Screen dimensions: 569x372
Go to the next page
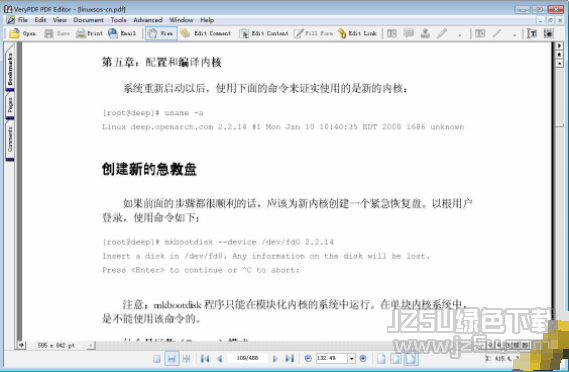(x=275, y=359)
